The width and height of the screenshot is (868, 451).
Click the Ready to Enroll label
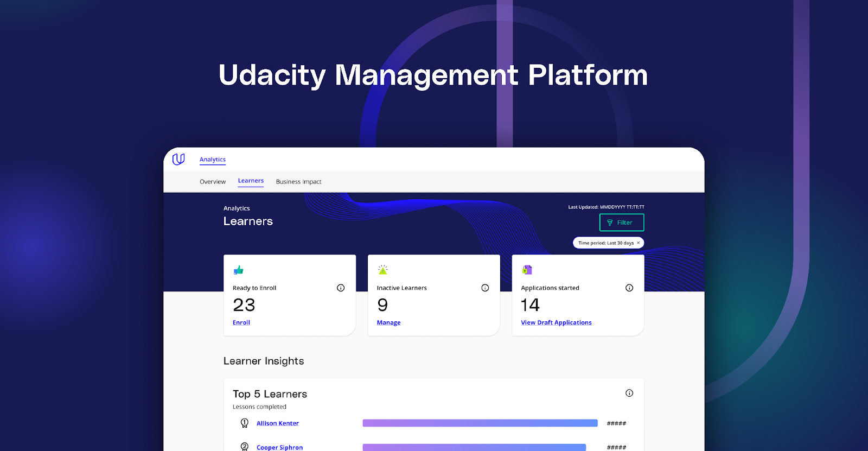(x=254, y=288)
